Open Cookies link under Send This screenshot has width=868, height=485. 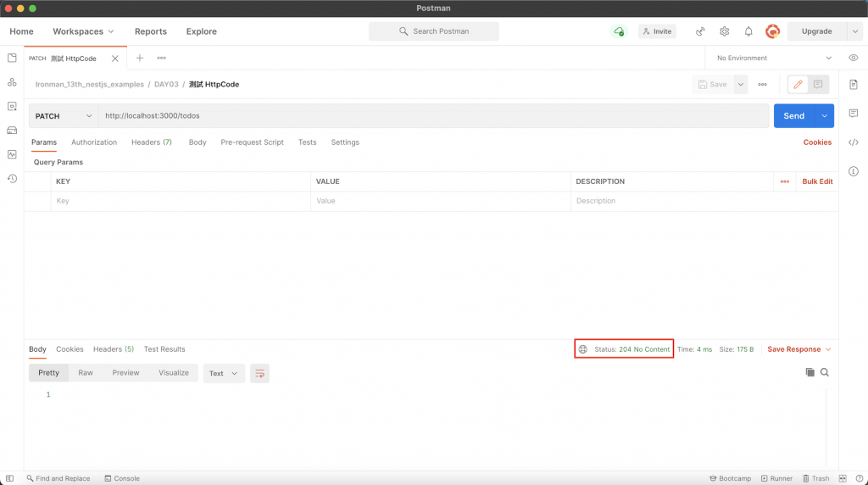(817, 142)
